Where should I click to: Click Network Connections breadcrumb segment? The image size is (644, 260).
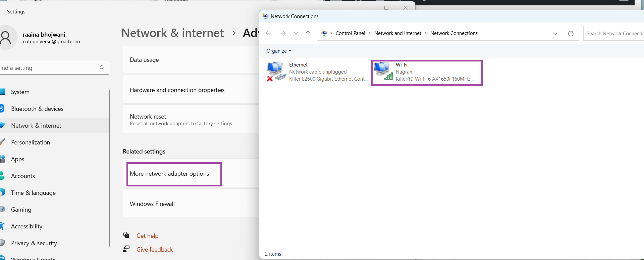pos(454,33)
